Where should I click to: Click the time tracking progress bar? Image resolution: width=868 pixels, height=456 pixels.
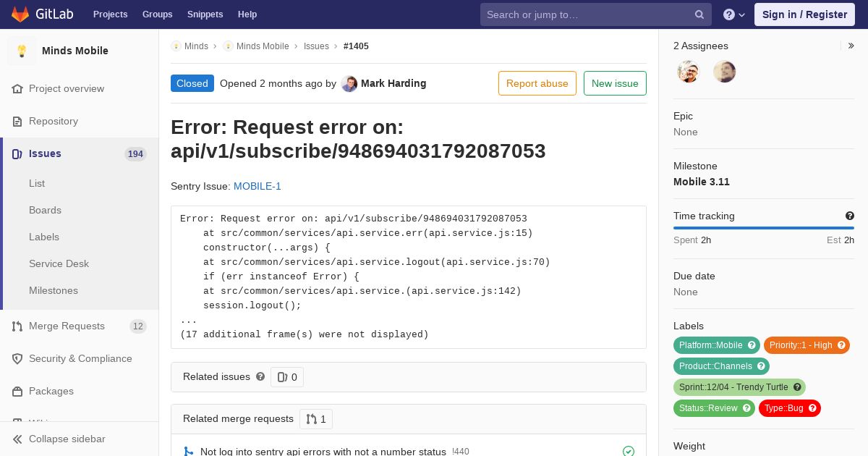(x=764, y=228)
